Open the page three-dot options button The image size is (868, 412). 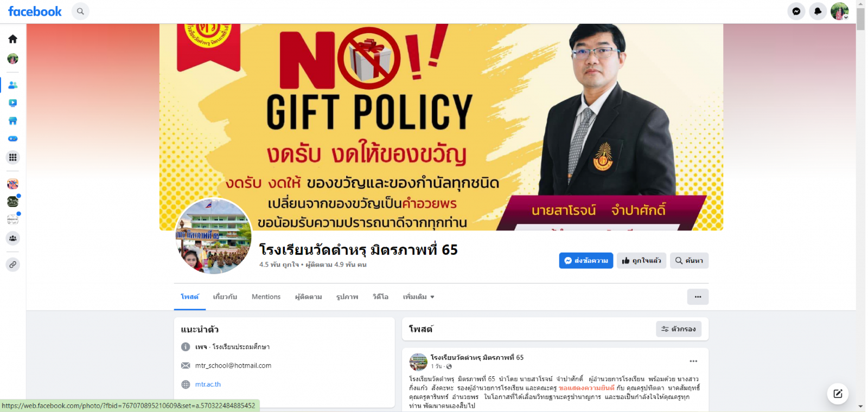698,297
